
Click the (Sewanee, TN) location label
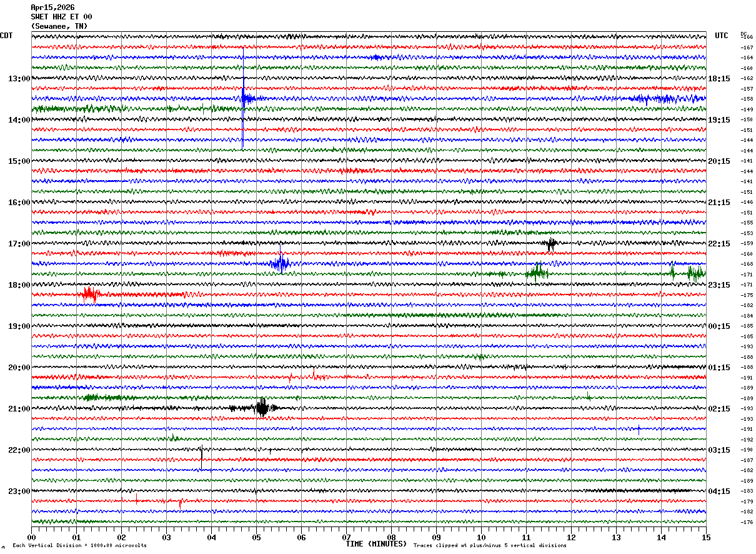click(x=59, y=26)
